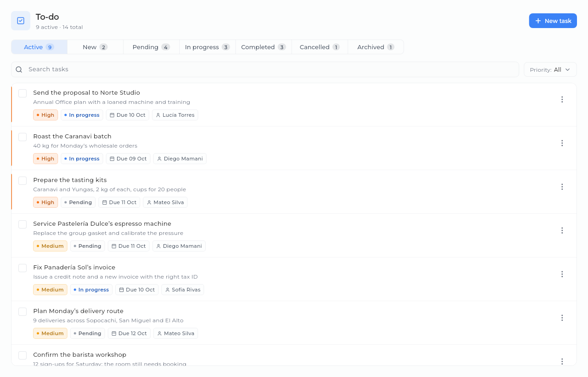Viewport: 588px width, 377px height.
Task: Tick the checkbox for Service Pastelería Dulce's espresso machine
Action: 23,224
